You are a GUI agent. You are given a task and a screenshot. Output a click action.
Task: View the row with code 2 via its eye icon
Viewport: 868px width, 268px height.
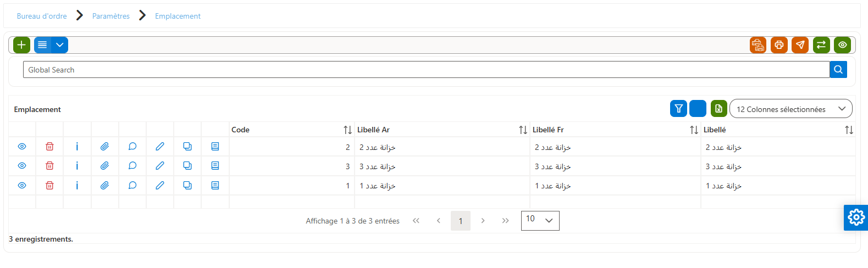[x=22, y=147]
